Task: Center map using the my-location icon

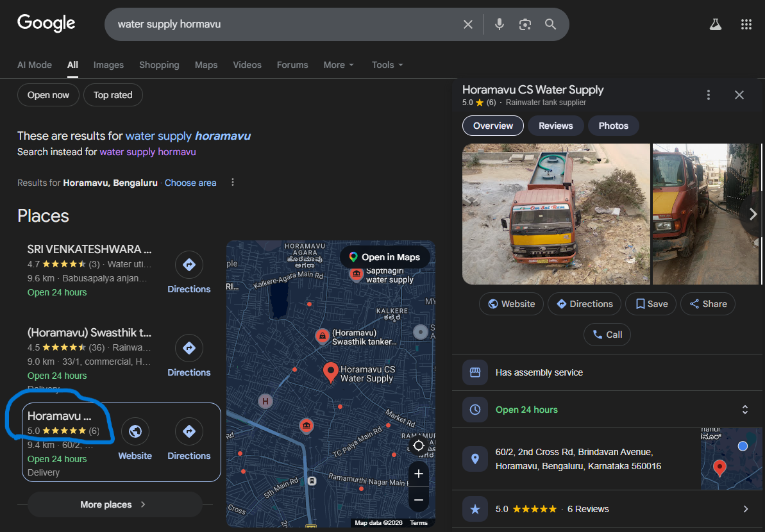Action: coord(419,445)
